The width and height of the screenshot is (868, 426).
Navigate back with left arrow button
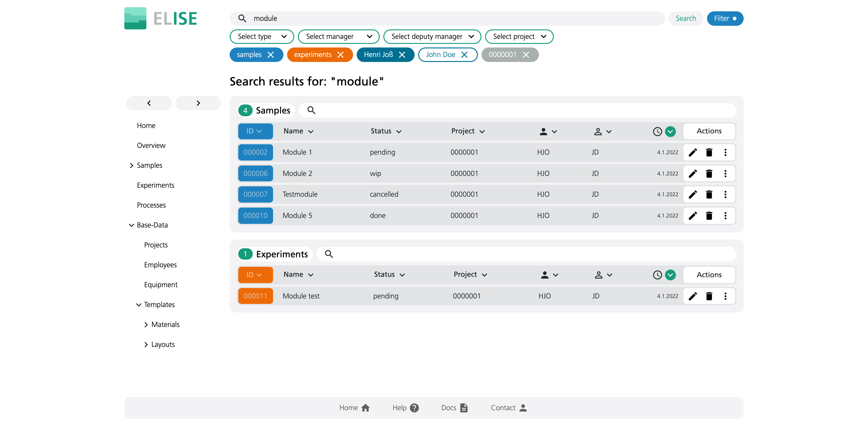[149, 103]
